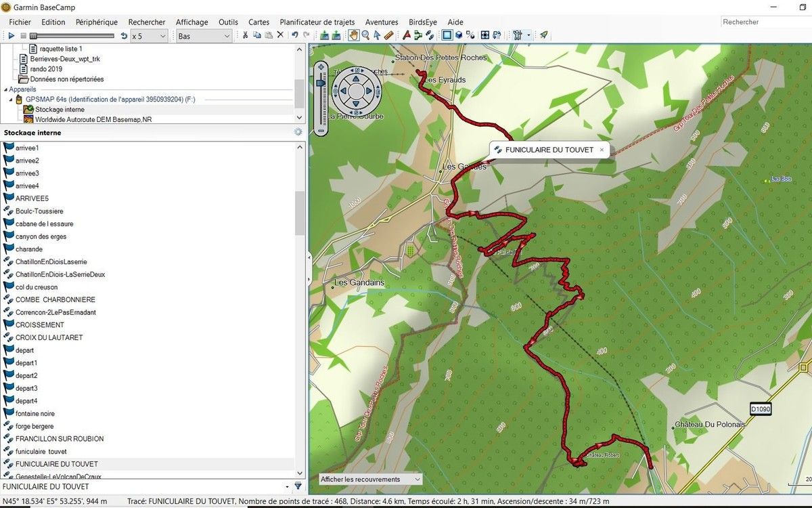Image resolution: width=812 pixels, height=508 pixels.
Task: Select Stockage interne in the device tree
Action: (60, 109)
